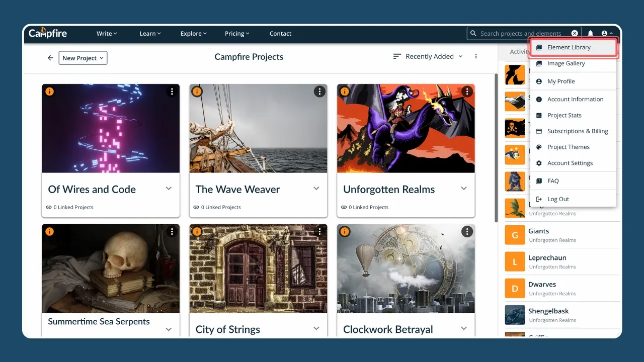
Task: Expand the New Project dropdown
Action: (x=83, y=58)
